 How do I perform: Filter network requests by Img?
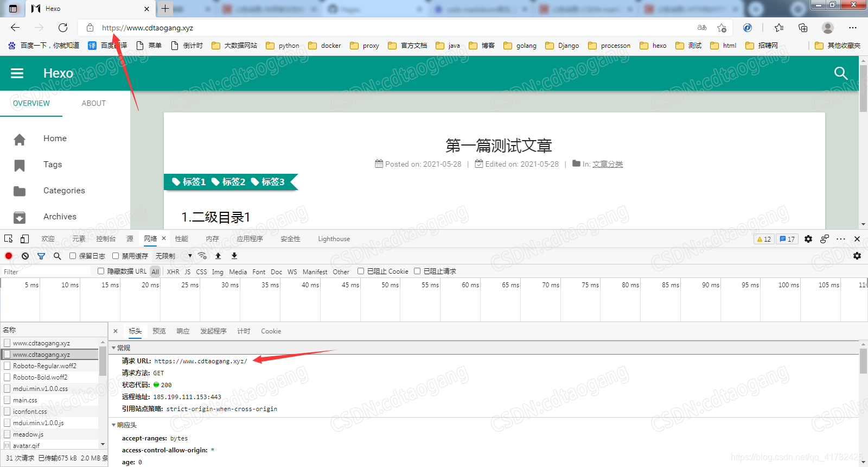click(x=218, y=272)
